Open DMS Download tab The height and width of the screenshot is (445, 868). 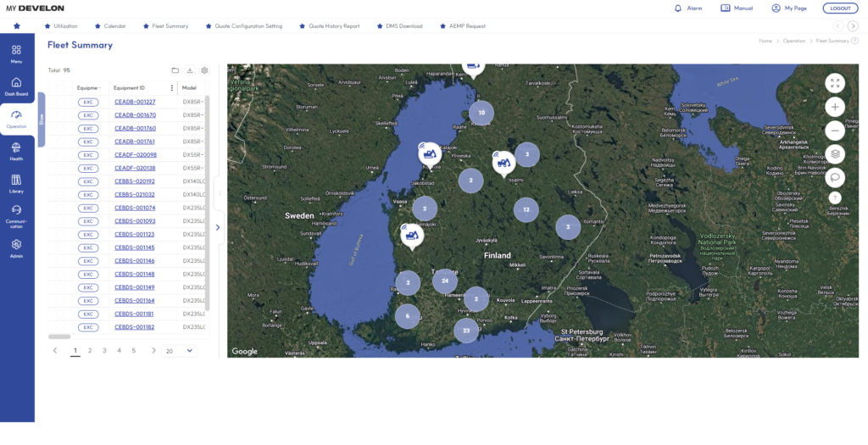(400, 26)
